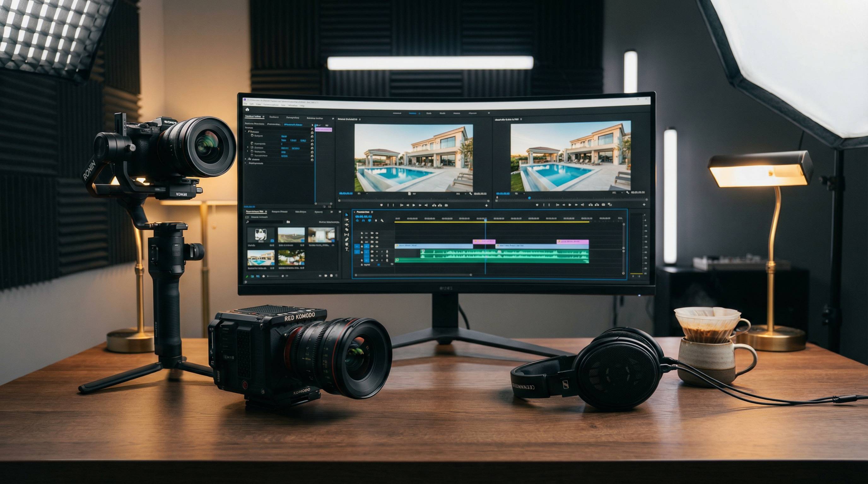The image size is (868, 484).
Task: Select the Track Select Forward tool
Action: (x=347, y=220)
